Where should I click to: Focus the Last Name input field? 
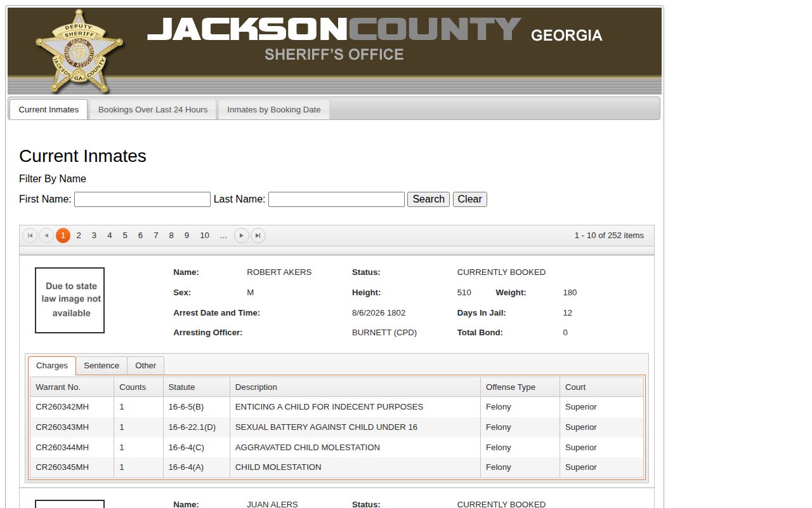[x=336, y=199]
